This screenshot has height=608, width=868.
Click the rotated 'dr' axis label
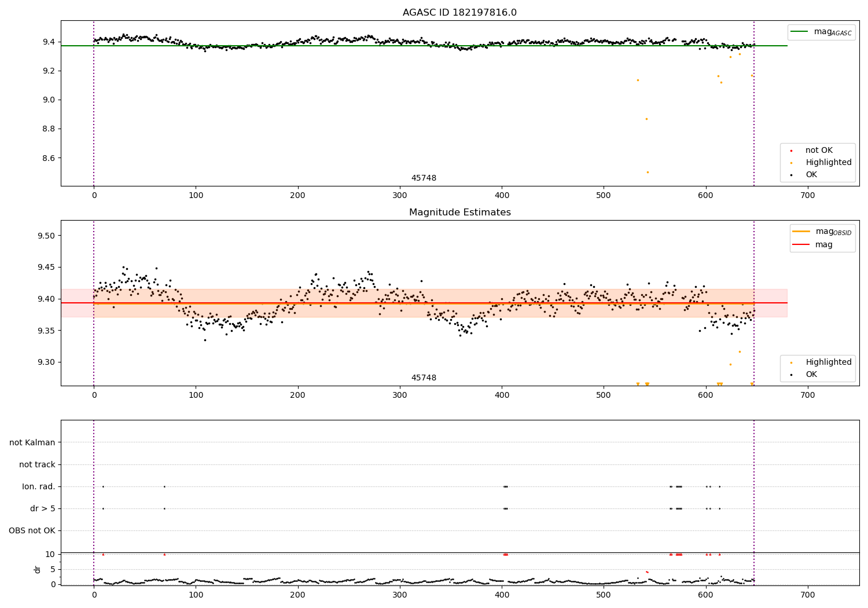pos(38,569)
